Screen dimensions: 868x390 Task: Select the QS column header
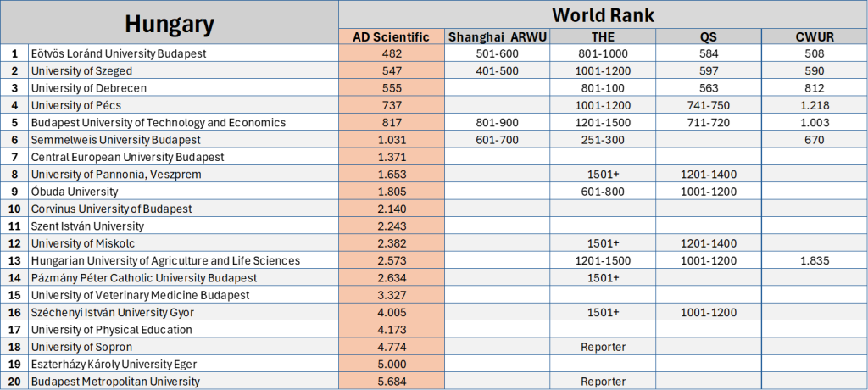pos(709,36)
